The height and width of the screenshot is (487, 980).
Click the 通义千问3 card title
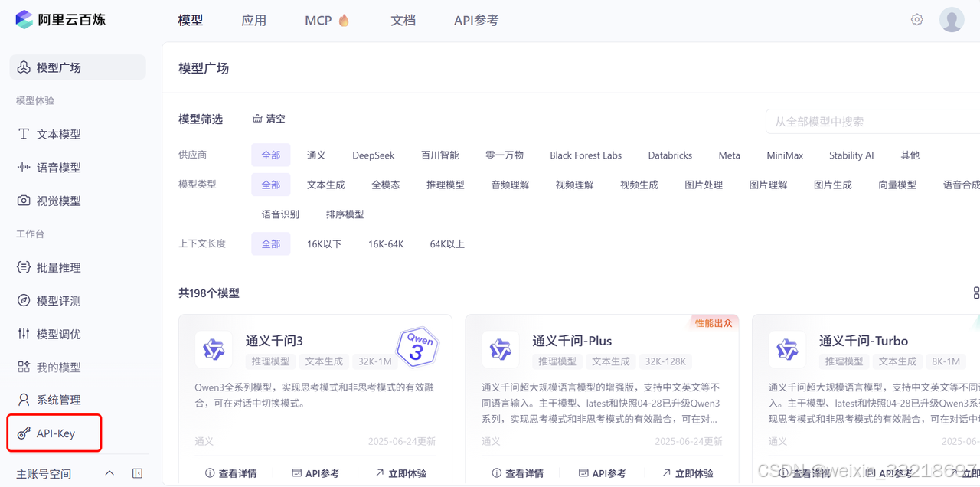(x=274, y=341)
